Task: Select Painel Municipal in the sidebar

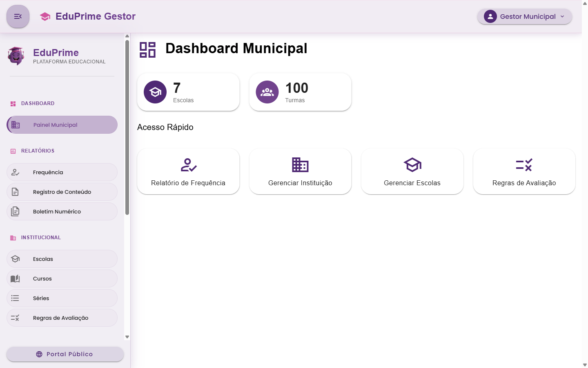Action: [61, 125]
